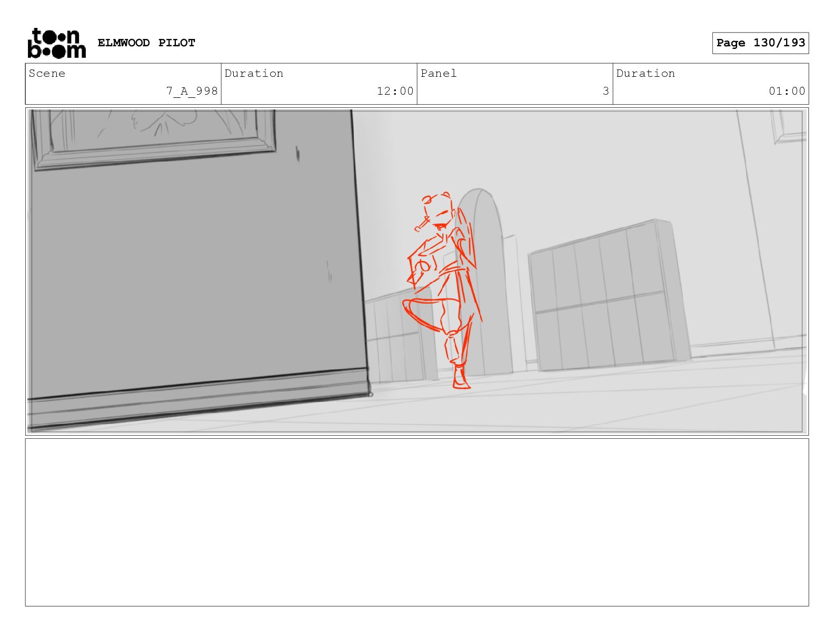
Task: Select the scene value '7_A_998'
Action: 192,91
